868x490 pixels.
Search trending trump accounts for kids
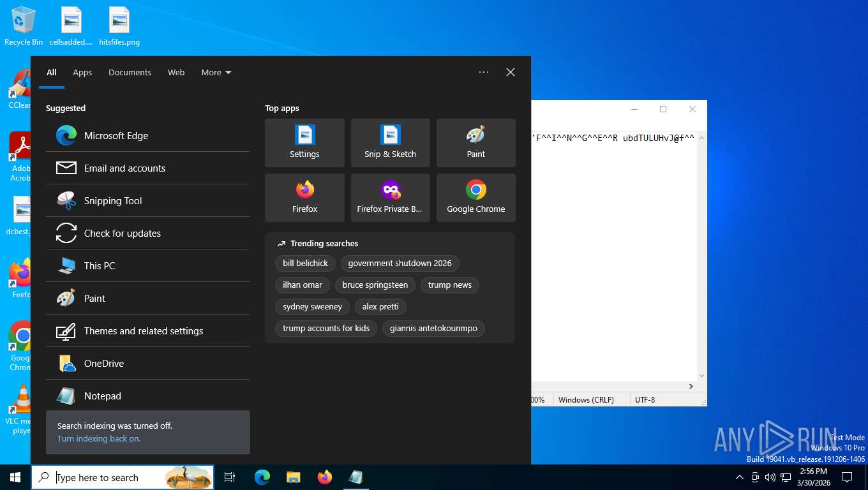[x=326, y=328]
